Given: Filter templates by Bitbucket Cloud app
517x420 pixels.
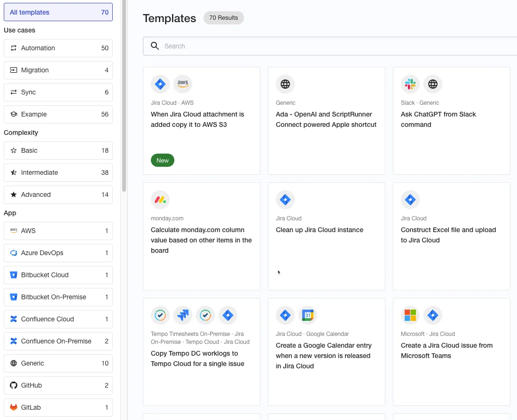Looking at the screenshot, I should click(x=58, y=275).
